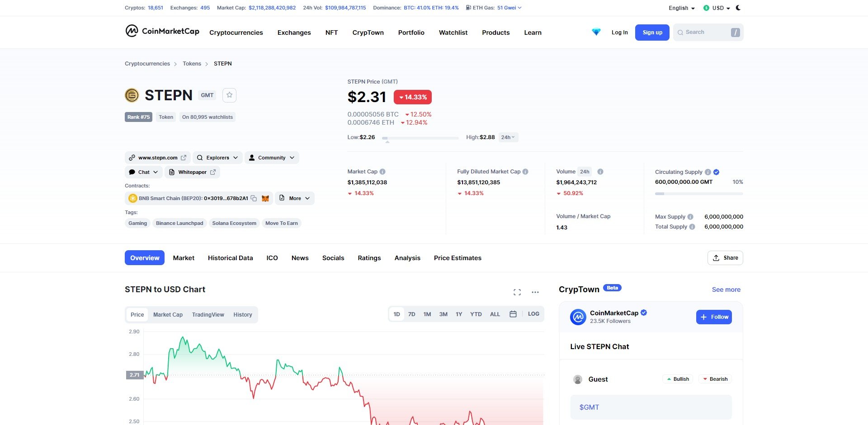Screen dimensions: 868x425
Task: Follow CoinMarketCap in CrypTown
Action: pos(714,317)
